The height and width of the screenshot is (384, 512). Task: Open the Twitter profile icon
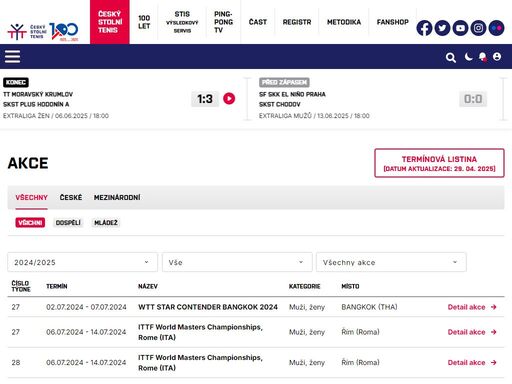(442, 28)
